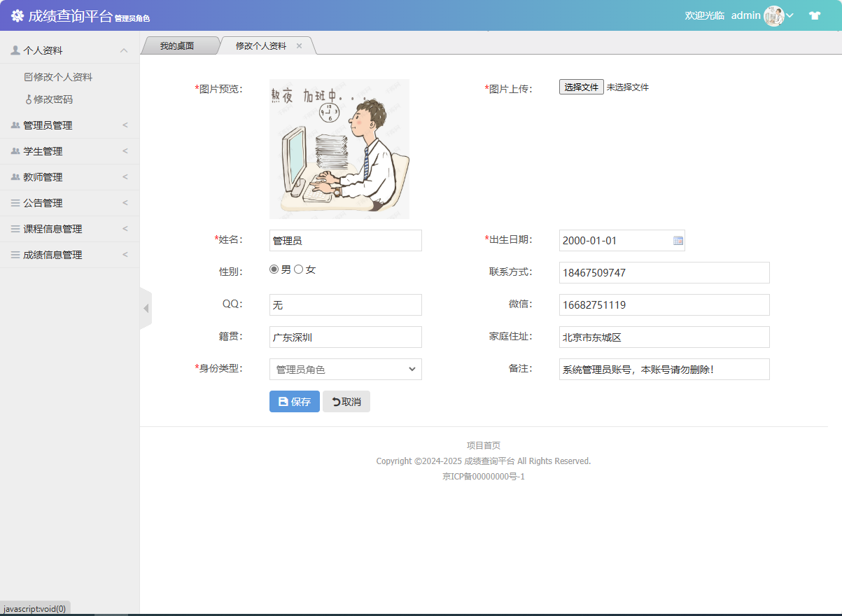The height and width of the screenshot is (616, 842).
Task: Open the 身份类型 dropdown
Action: (x=345, y=369)
